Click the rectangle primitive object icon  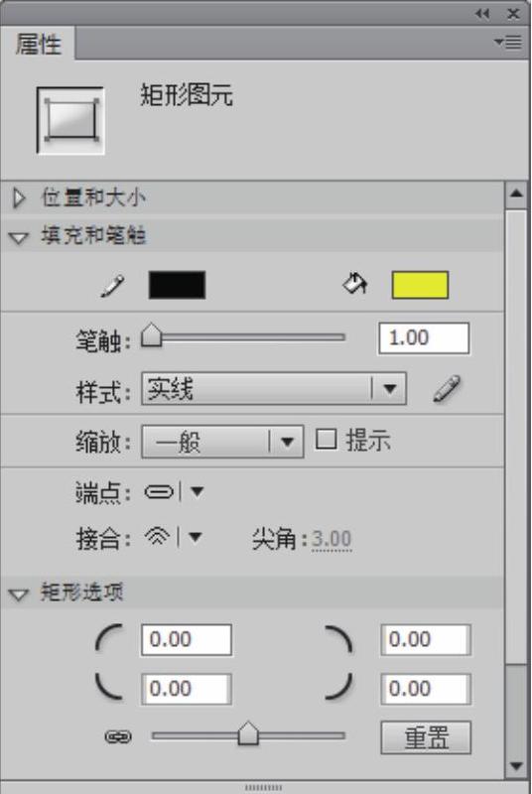click(70, 120)
